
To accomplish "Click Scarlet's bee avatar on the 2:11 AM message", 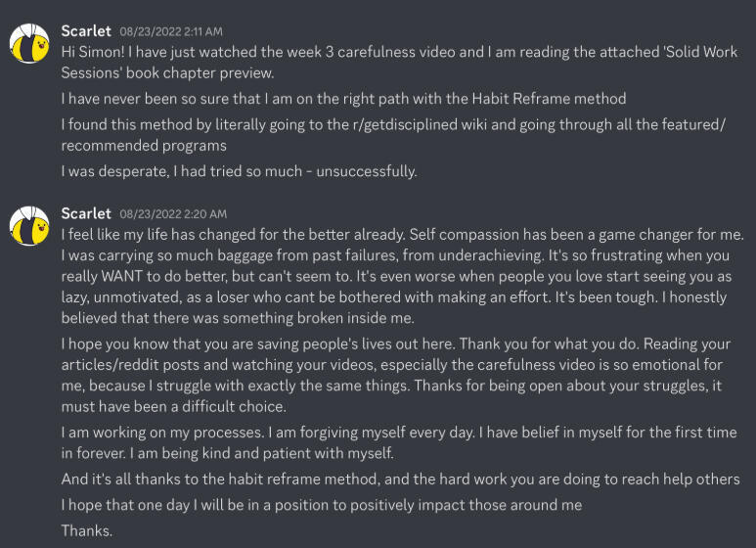I will [29, 43].
